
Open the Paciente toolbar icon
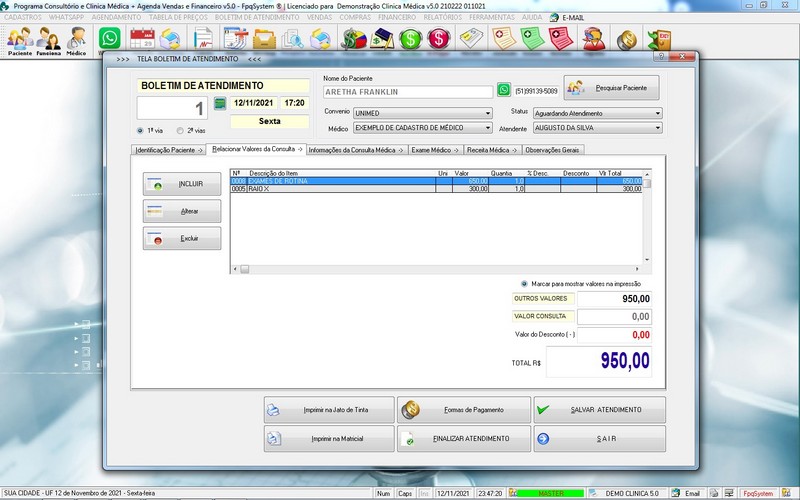(20, 41)
